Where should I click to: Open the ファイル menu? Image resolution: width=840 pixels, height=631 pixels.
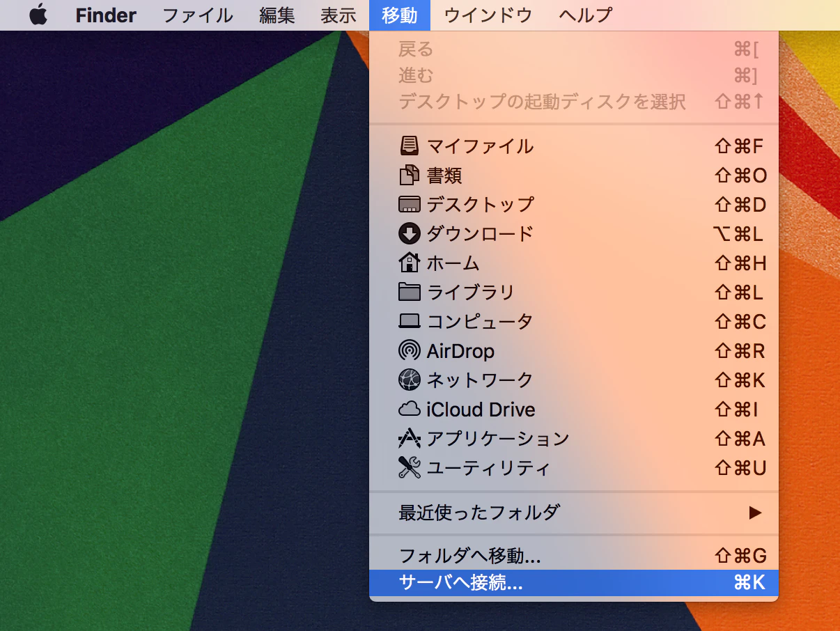click(x=198, y=15)
